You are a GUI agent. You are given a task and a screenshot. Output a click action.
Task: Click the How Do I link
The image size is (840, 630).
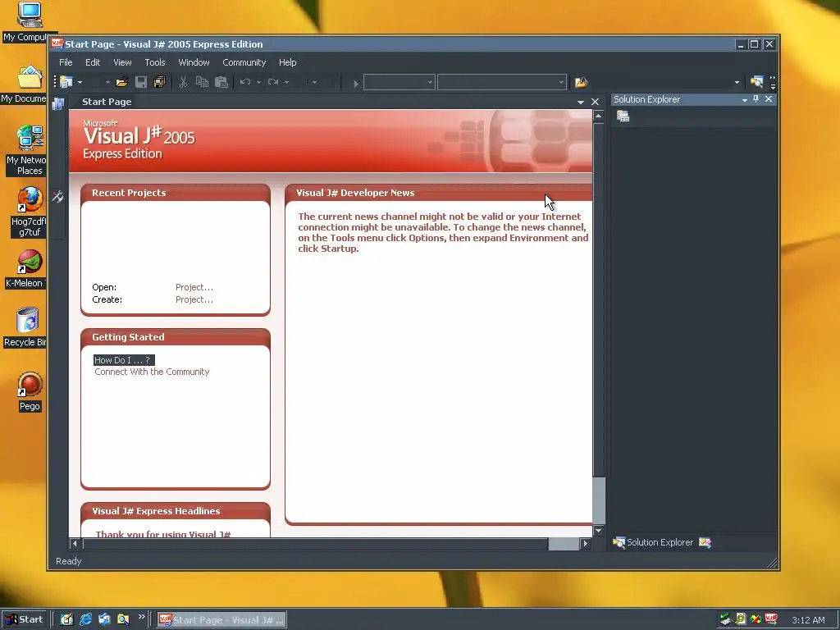[x=124, y=360]
